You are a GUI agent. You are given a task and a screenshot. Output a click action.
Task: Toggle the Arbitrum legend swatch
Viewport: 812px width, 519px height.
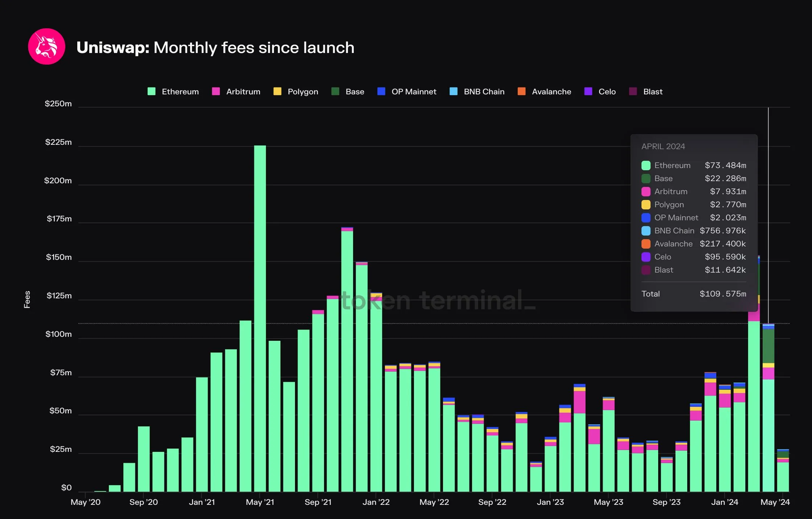[216, 91]
